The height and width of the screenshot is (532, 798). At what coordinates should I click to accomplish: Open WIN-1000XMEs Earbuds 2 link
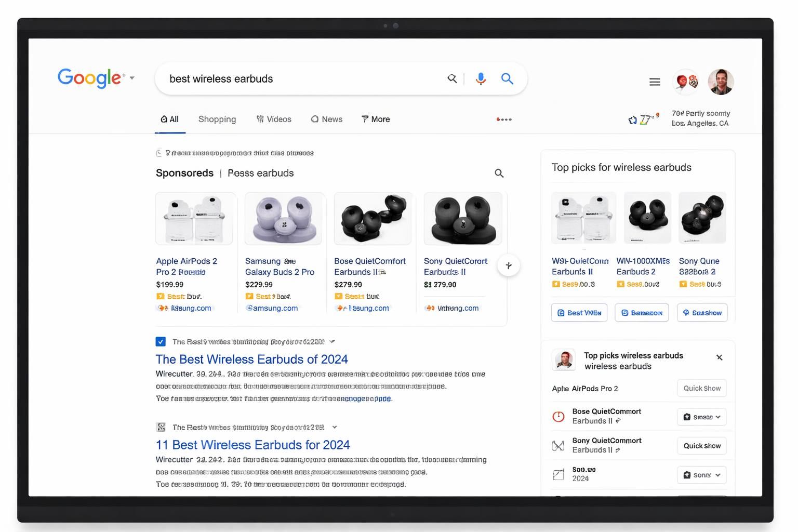[643, 266]
